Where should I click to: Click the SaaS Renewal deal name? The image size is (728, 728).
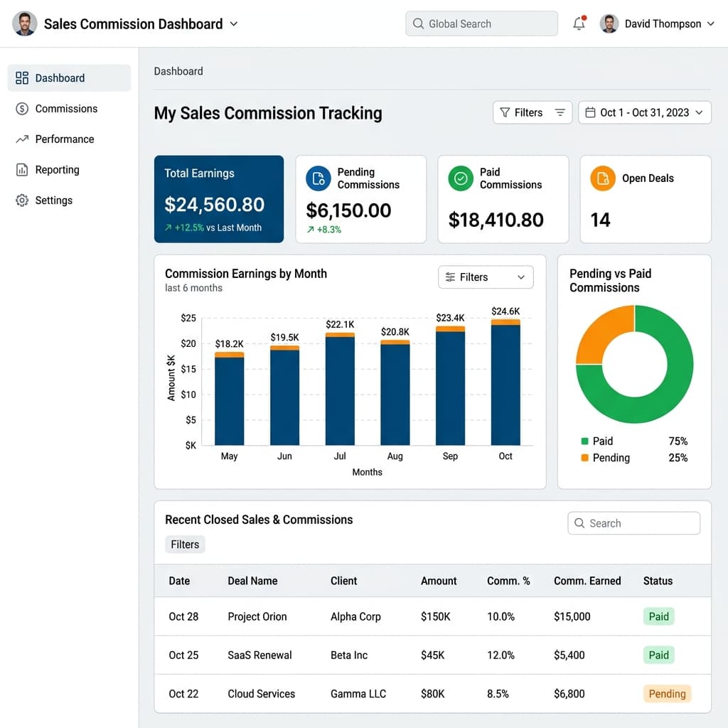pyautogui.click(x=259, y=655)
